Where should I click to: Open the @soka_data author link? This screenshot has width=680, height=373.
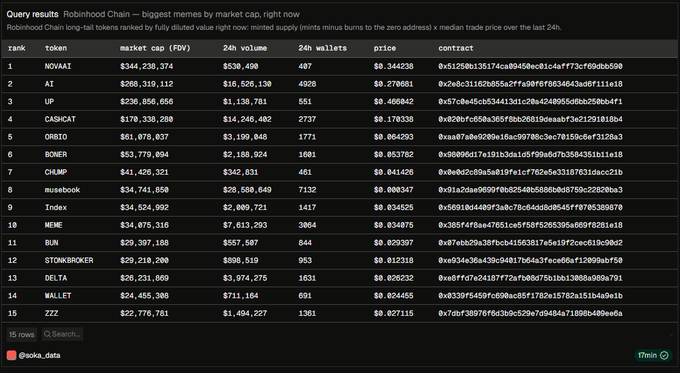39,355
